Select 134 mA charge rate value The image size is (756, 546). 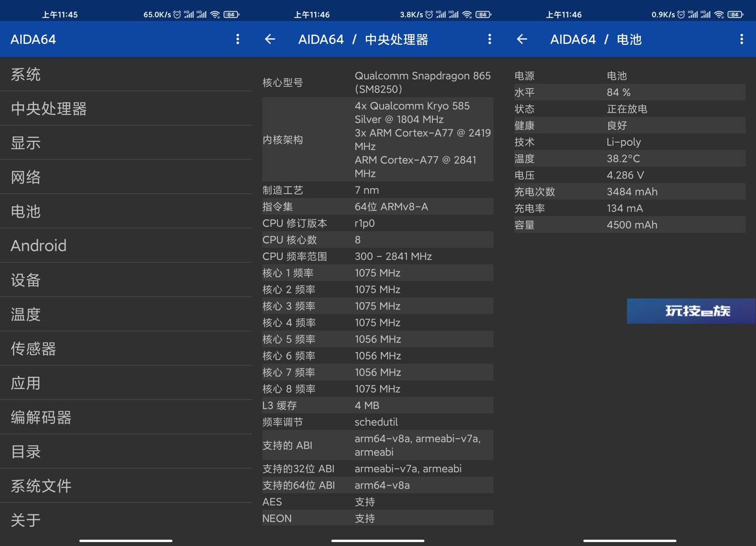pyautogui.click(x=624, y=208)
